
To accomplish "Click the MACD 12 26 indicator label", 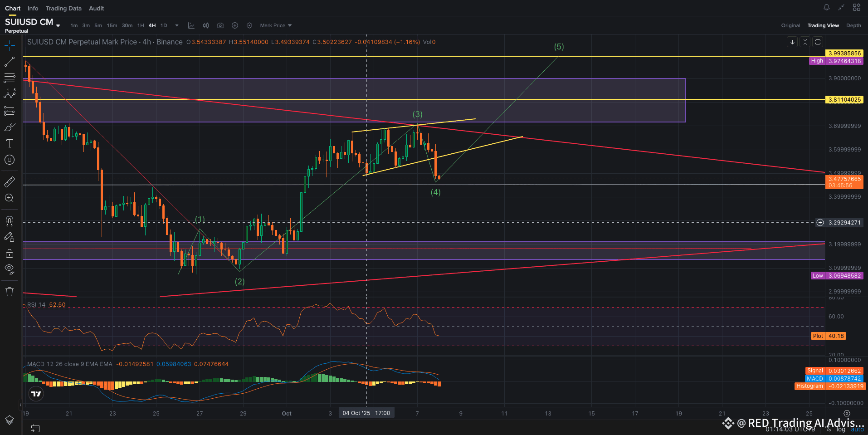I will [69, 364].
